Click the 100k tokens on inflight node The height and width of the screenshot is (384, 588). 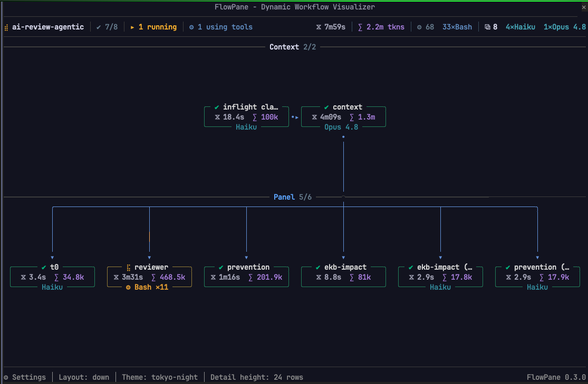pos(269,117)
